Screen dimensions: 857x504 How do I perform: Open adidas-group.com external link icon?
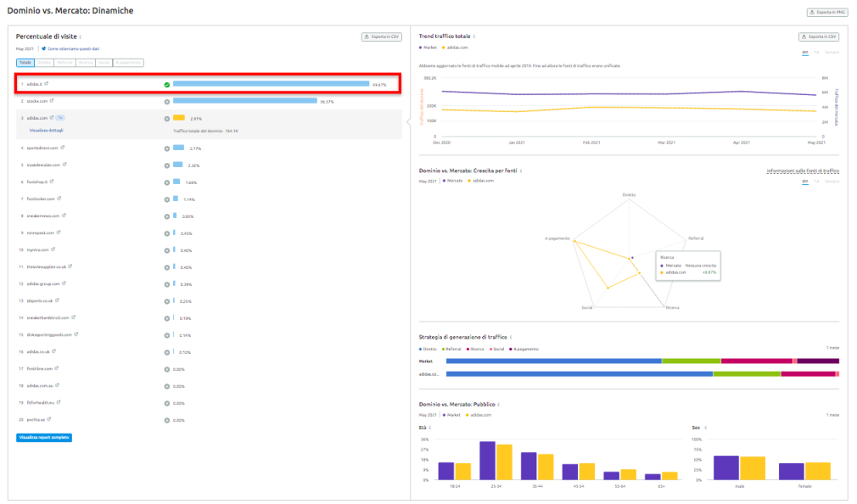(x=64, y=283)
